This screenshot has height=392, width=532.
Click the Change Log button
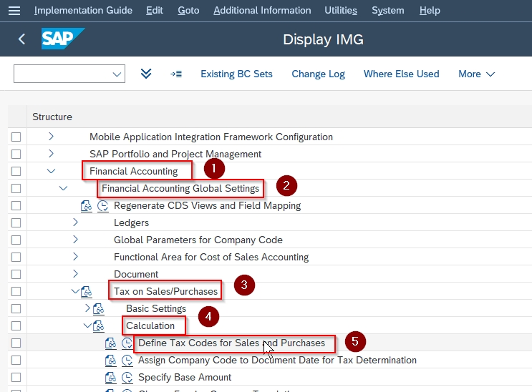tap(318, 74)
